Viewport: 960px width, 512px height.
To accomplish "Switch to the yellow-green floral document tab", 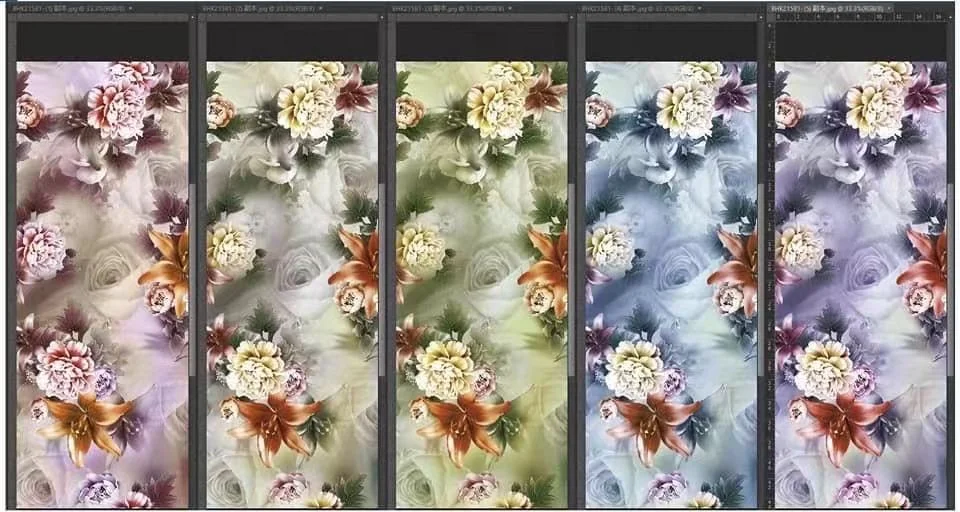I will click(452, 9).
